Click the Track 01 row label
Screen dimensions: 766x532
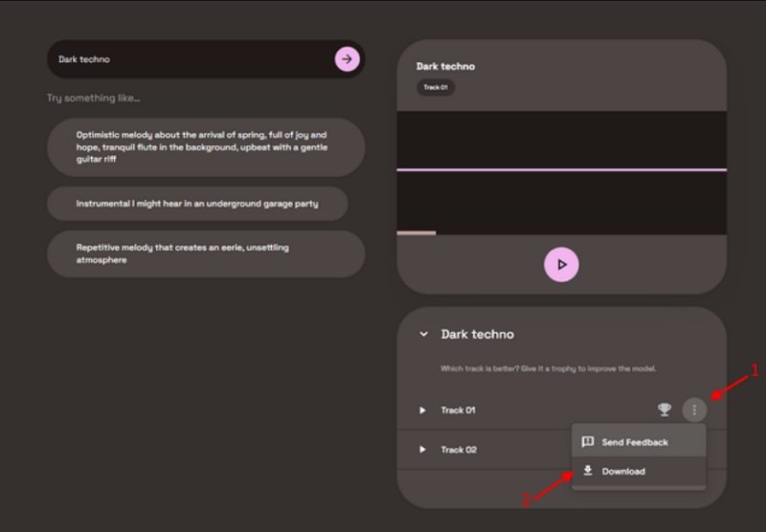click(459, 410)
